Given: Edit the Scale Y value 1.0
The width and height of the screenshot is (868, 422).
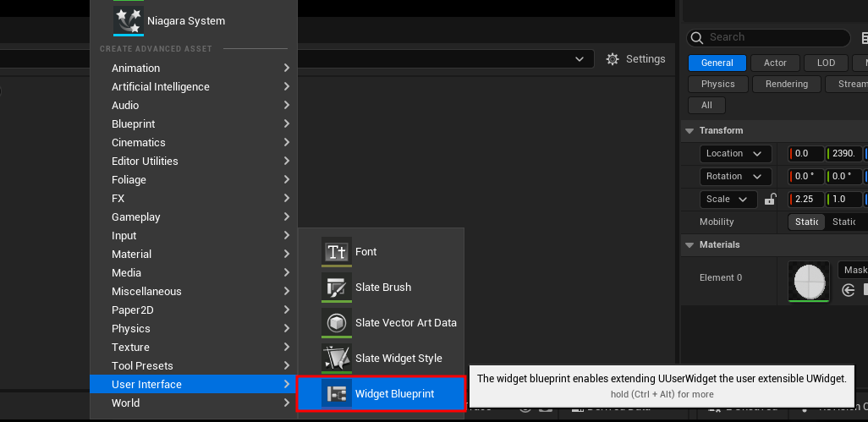Looking at the screenshot, I should tap(844, 199).
